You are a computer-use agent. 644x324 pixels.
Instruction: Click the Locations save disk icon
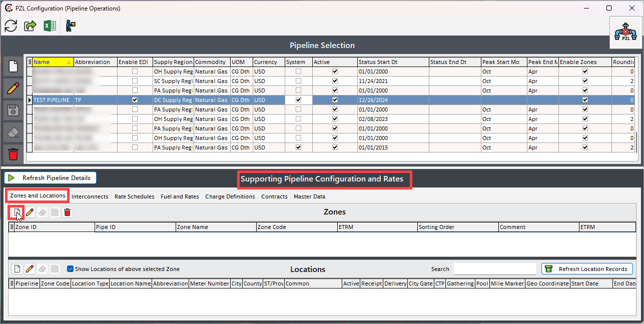pos(55,269)
